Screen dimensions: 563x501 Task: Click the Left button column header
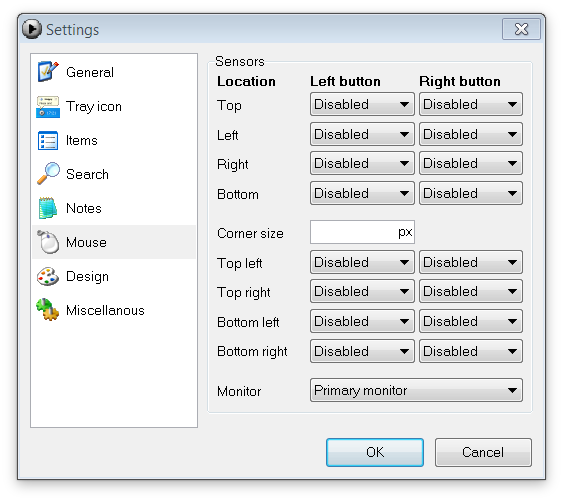(x=345, y=82)
